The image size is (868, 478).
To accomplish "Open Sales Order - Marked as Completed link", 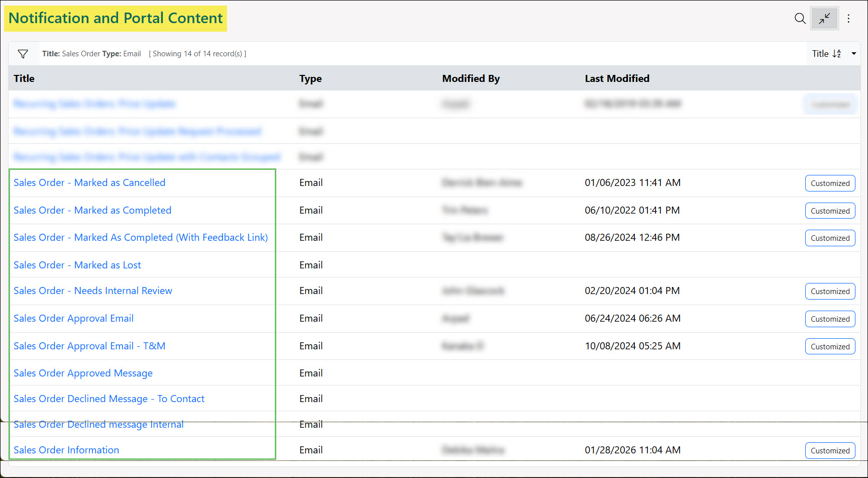I will pos(92,210).
